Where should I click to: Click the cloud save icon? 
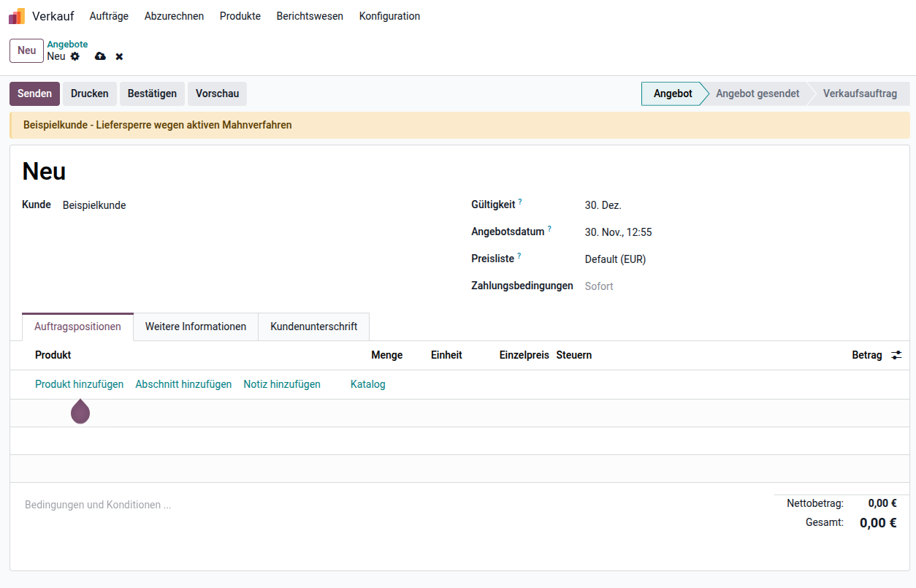click(100, 56)
